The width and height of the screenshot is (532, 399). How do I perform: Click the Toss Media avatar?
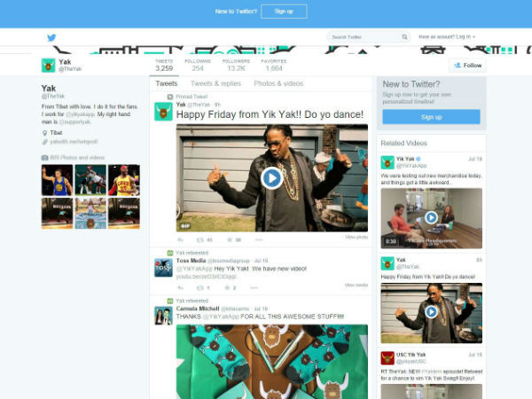pyautogui.click(x=163, y=268)
